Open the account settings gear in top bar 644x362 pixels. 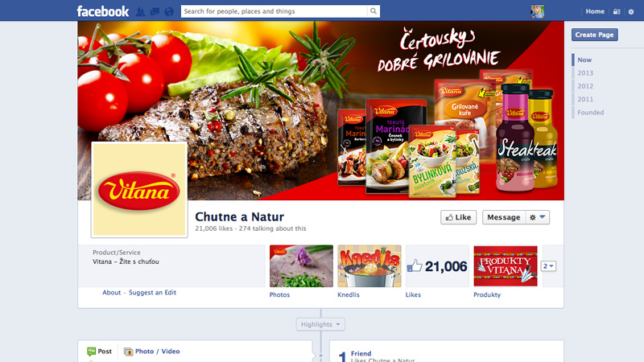631,11
